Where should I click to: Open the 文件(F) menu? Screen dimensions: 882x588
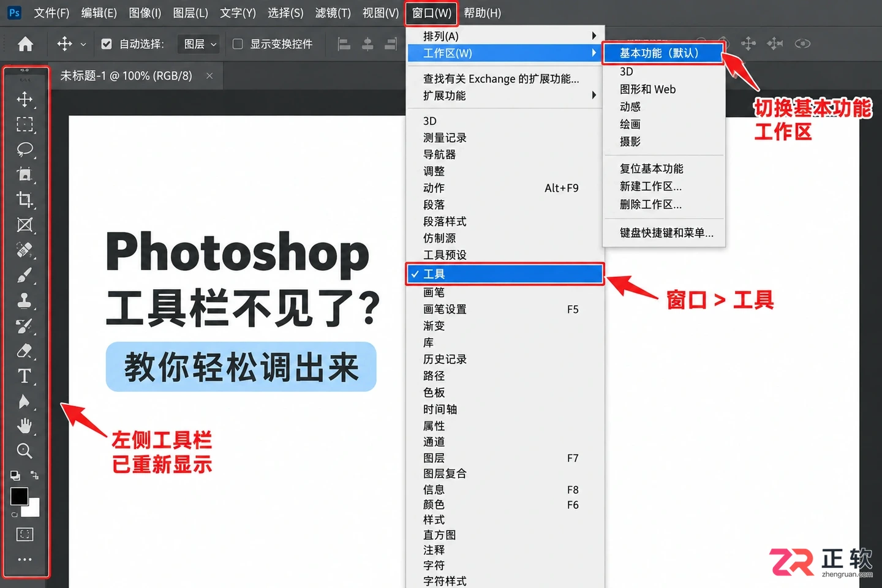(51, 13)
